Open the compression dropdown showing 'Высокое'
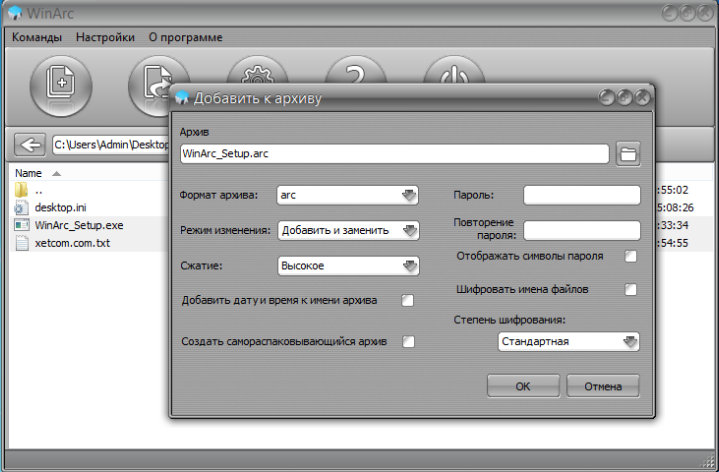The image size is (719, 472). (x=348, y=266)
